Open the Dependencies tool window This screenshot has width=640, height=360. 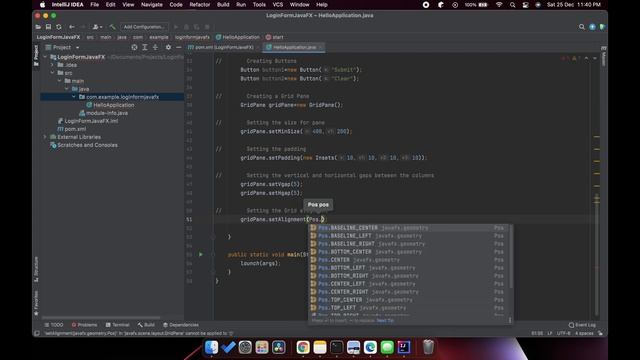(181, 325)
